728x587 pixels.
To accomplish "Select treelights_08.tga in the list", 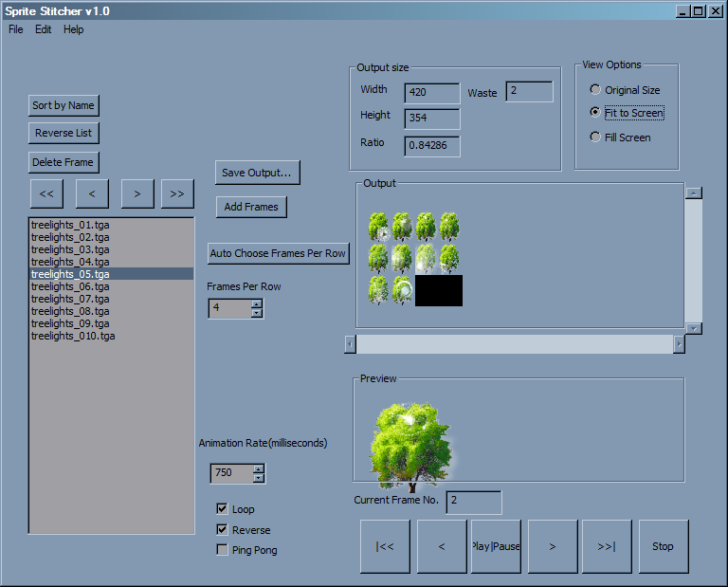I will click(112, 311).
